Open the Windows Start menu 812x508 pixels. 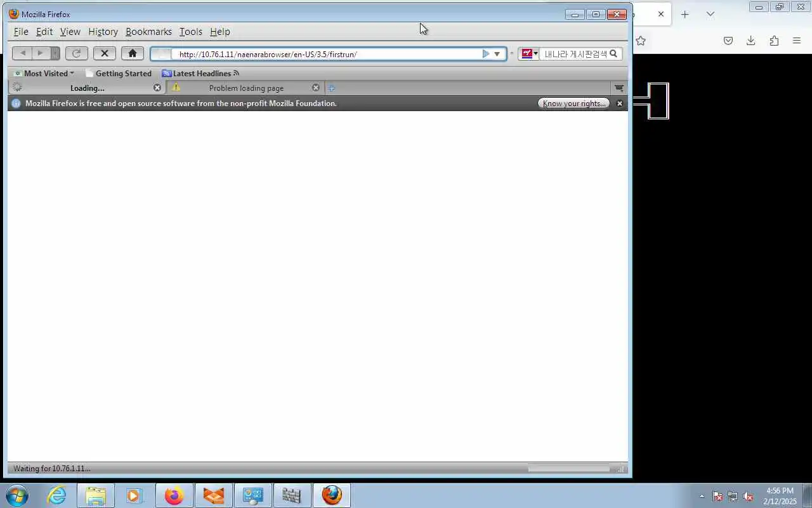click(16, 495)
